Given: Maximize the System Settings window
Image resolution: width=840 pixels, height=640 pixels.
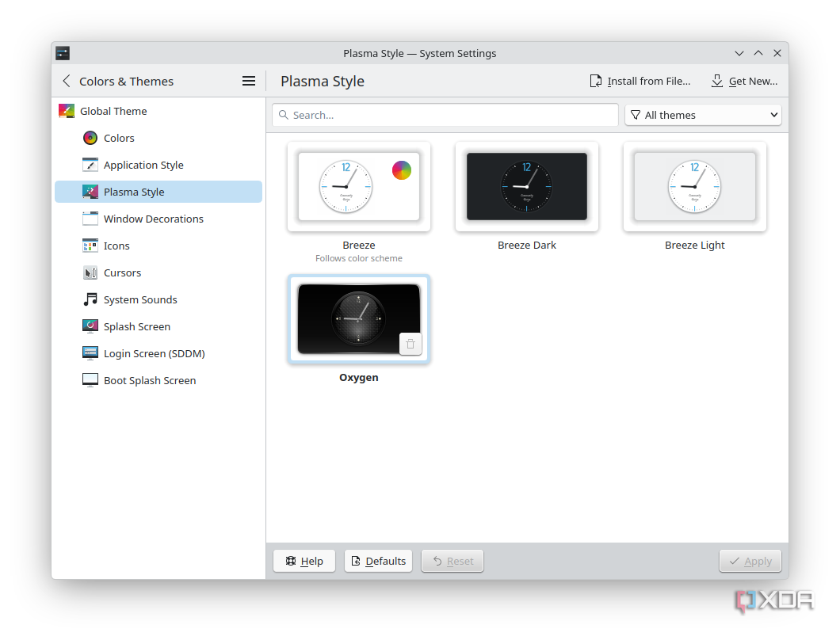Looking at the screenshot, I should (x=758, y=53).
